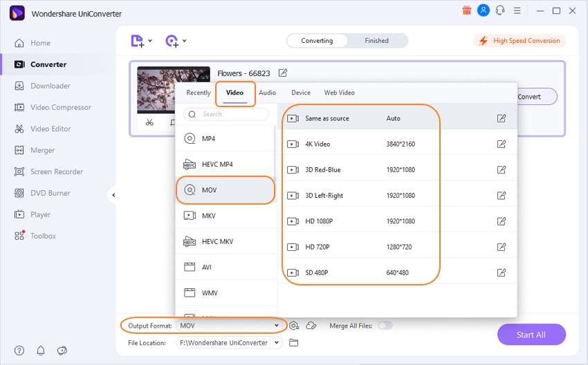Collapse the sidebar with the arrow handle
Screen dimensions: 588x365
(x=113, y=195)
